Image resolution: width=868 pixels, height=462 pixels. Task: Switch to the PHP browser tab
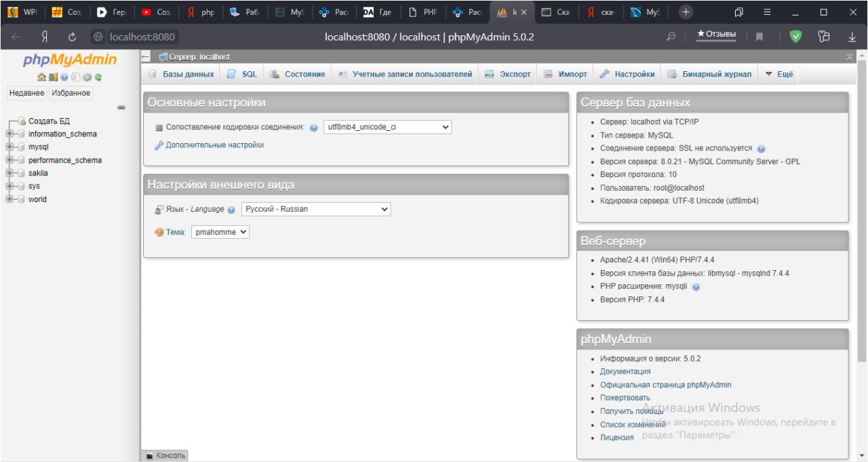(x=424, y=12)
